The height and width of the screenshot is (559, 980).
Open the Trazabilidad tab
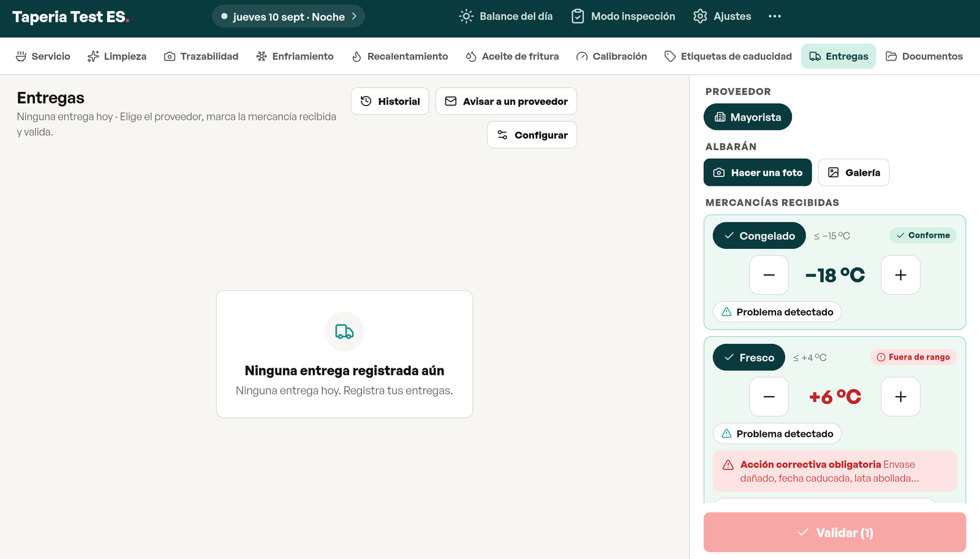[201, 56]
